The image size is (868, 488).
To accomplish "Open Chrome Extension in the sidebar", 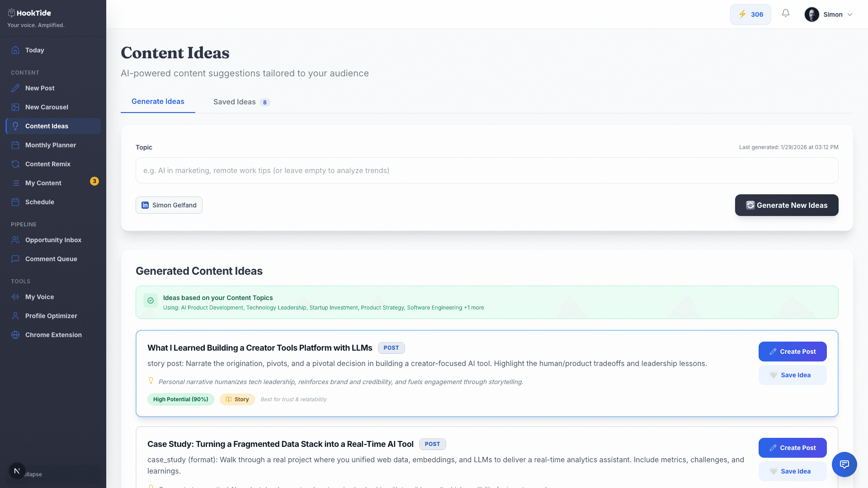I will (x=53, y=335).
